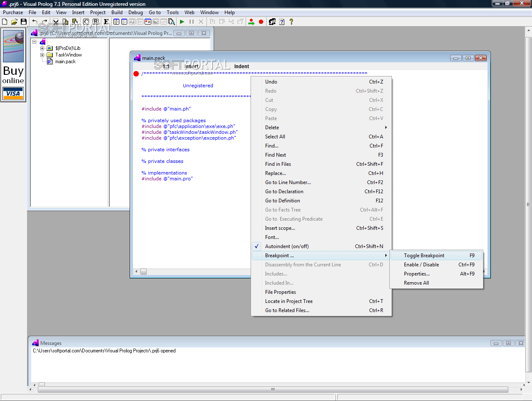Collapse the project root tree node
Viewport: 532px width, 401px height.
34,42
